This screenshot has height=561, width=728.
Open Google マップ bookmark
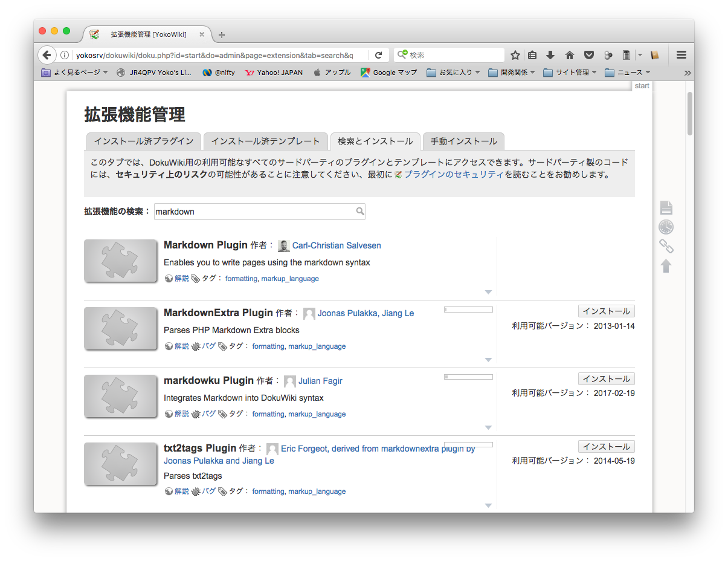(388, 73)
